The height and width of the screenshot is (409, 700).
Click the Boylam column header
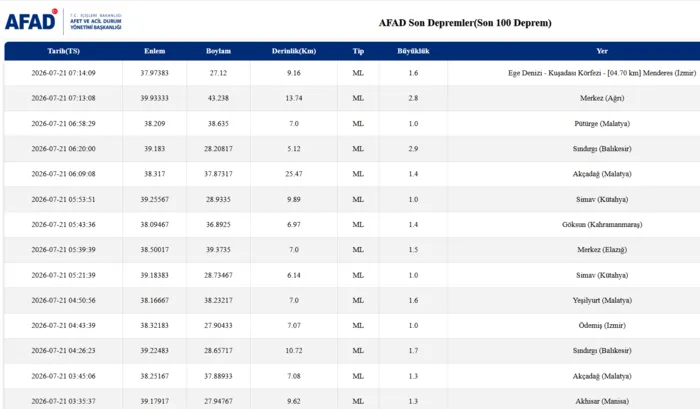[x=218, y=51]
